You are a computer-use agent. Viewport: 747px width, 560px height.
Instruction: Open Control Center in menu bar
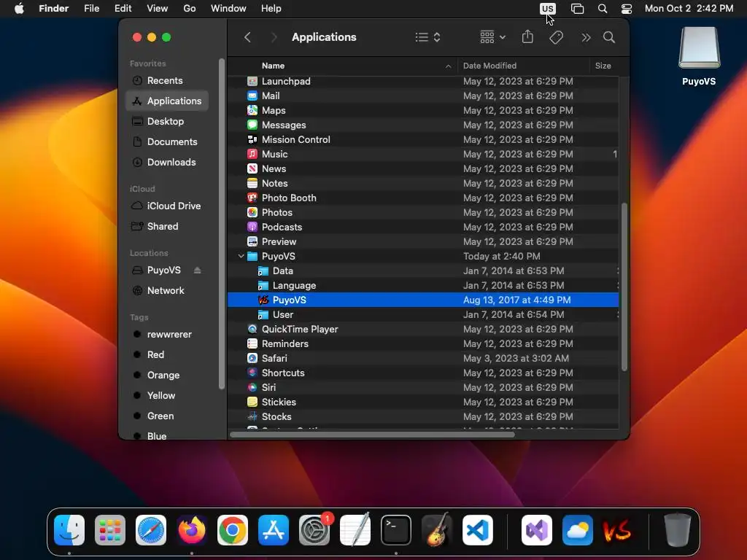627,9
